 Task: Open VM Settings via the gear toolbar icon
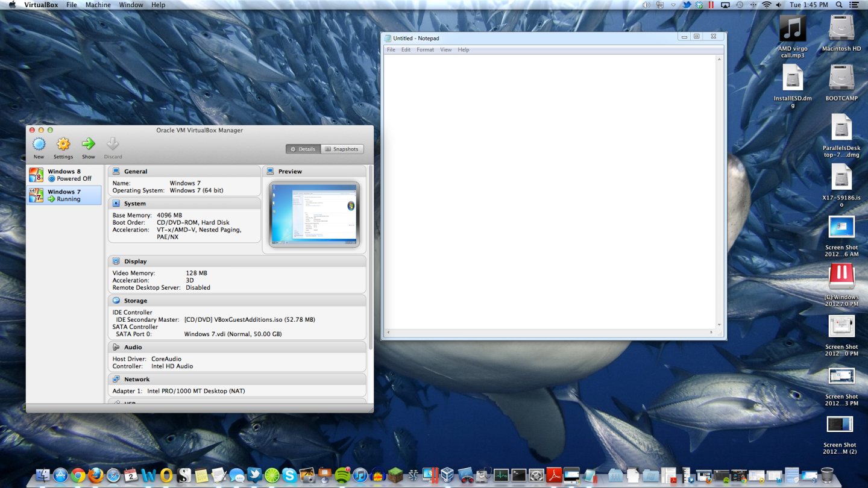pos(63,145)
